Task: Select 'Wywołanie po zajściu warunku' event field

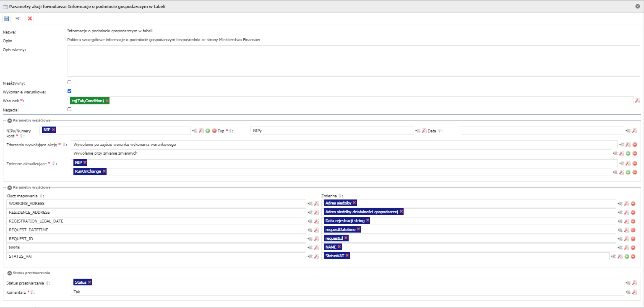Action: point(344,145)
